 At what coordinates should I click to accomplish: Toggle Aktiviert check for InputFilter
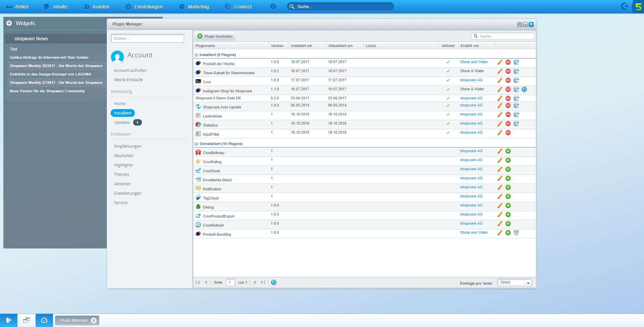point(448,133)
